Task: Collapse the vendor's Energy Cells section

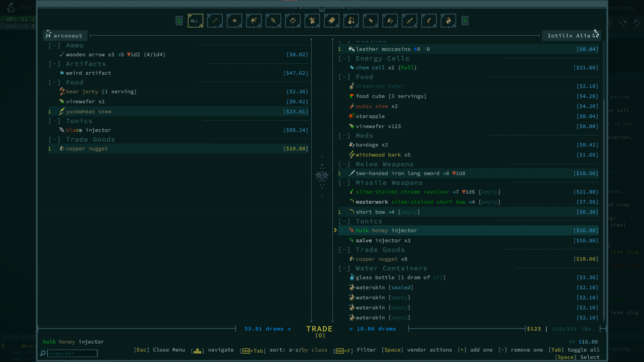Action: click(x=344, y=59)
